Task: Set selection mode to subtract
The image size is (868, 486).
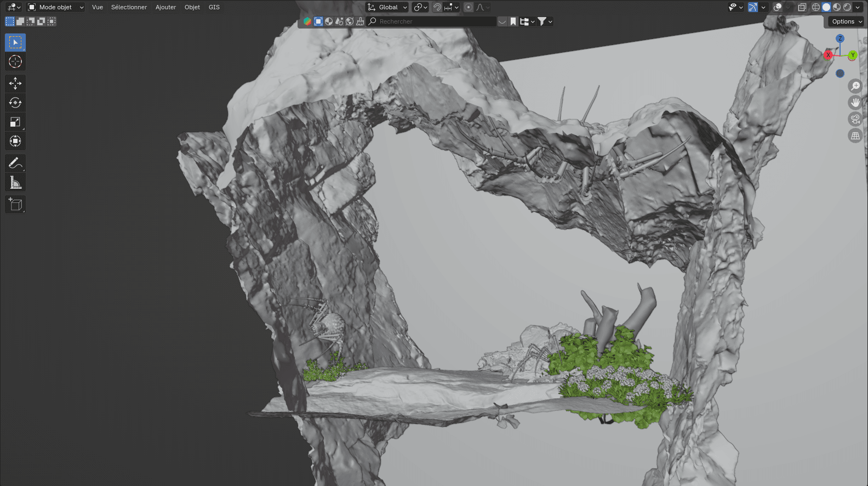Action: pos(31,21)
